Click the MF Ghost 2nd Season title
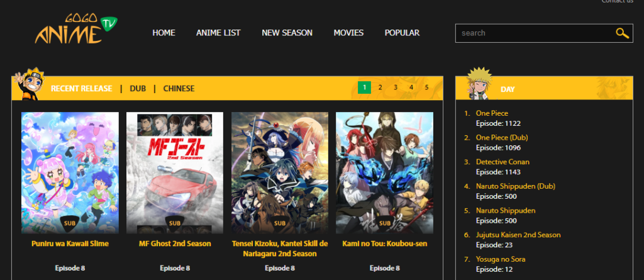The width and height of the screenshot is (644, 280). [x=175, y=244]
